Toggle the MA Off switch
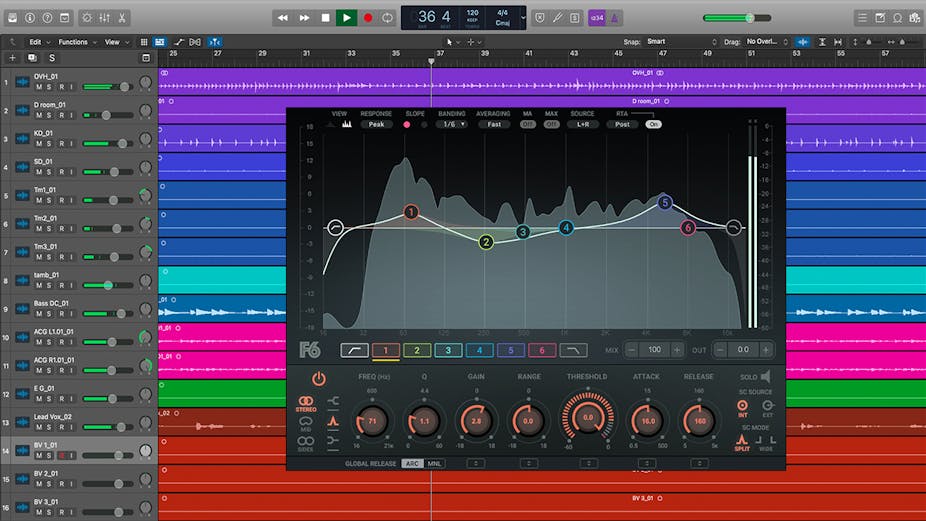Screen dimensions: 926x521 [528, 124]
